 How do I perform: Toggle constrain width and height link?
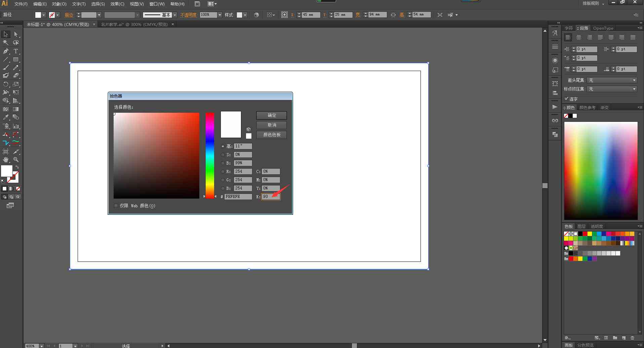393,15
